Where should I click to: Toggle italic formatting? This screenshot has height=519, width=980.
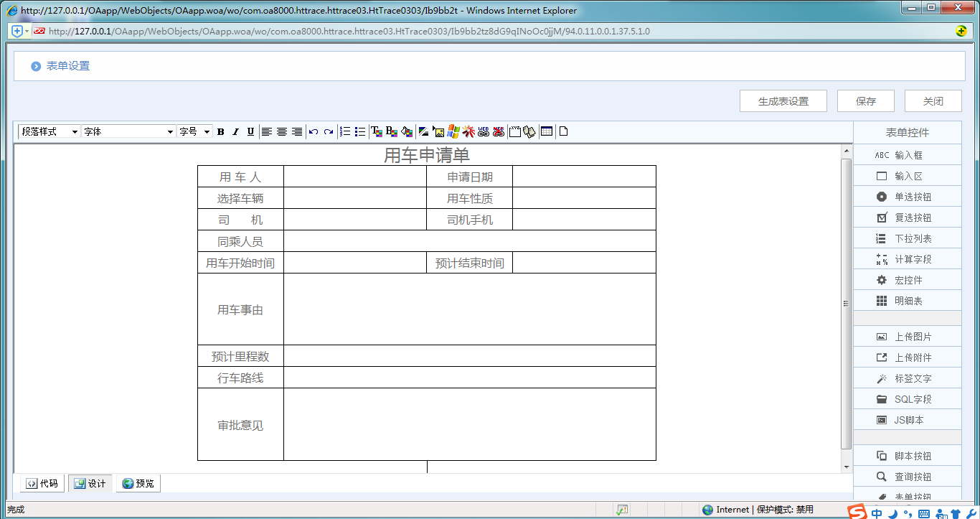[x=235, y=131]
